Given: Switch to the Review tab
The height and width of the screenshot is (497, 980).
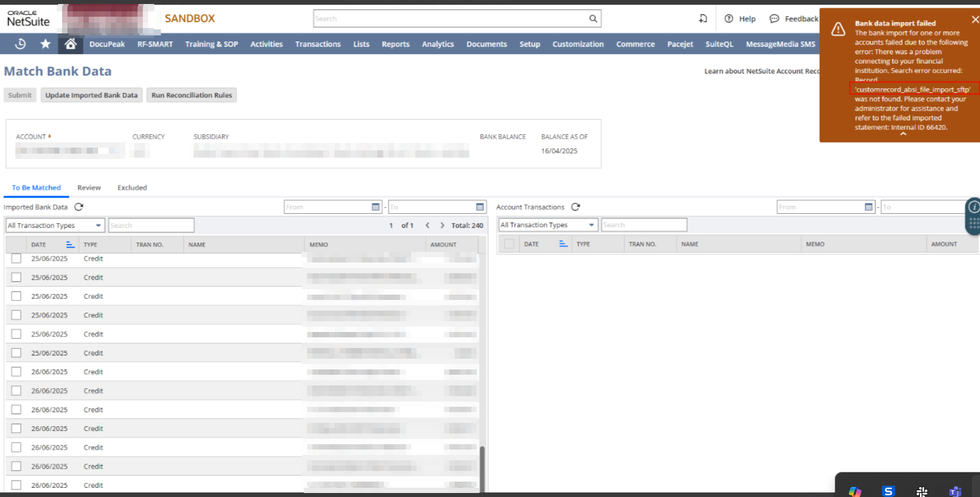Looking at the screenshot, I should click(x=89, y=188).
